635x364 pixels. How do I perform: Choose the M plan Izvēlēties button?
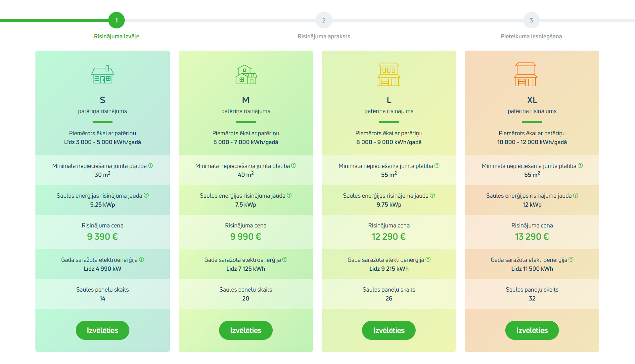pyautogui.click(x=246, y=330)
